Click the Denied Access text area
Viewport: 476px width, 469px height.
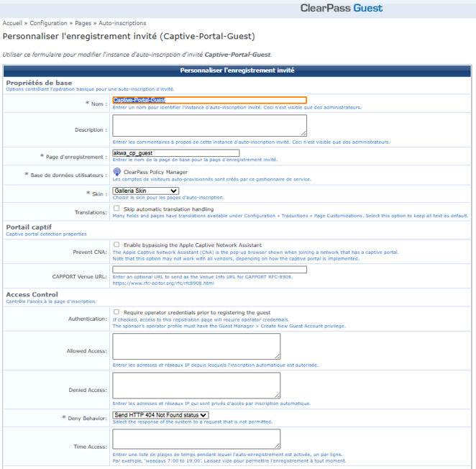196,386
